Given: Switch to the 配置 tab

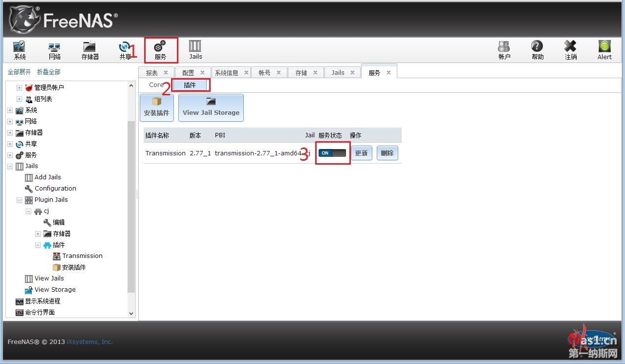Looking at the screenshot, I should point(188,73).
